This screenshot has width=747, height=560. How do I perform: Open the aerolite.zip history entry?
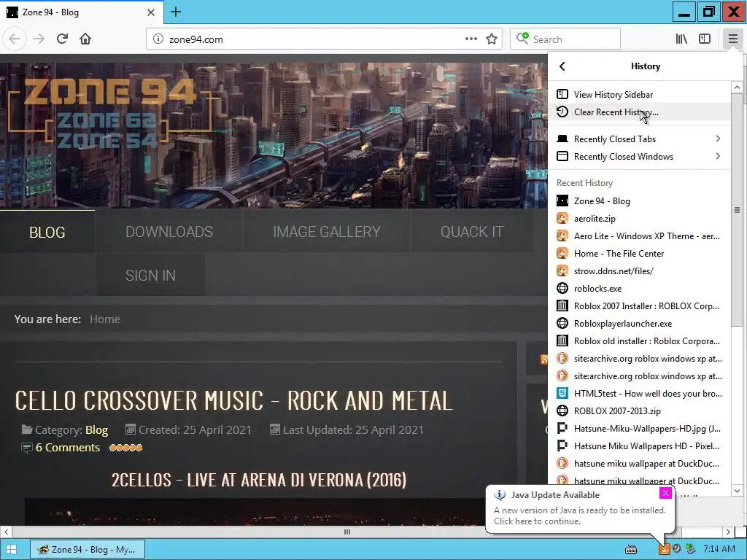tap(639, 219)
